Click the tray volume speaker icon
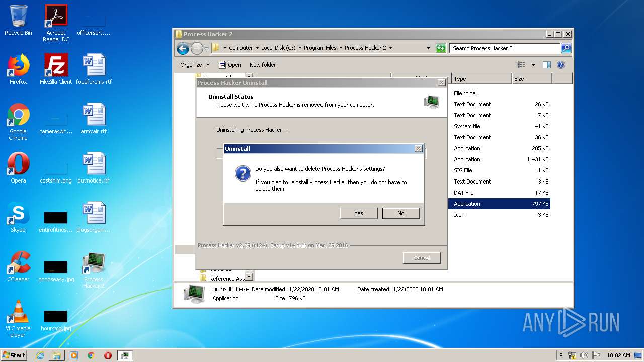The width and height of the screenshot is (644, 362). click(584, 355)
